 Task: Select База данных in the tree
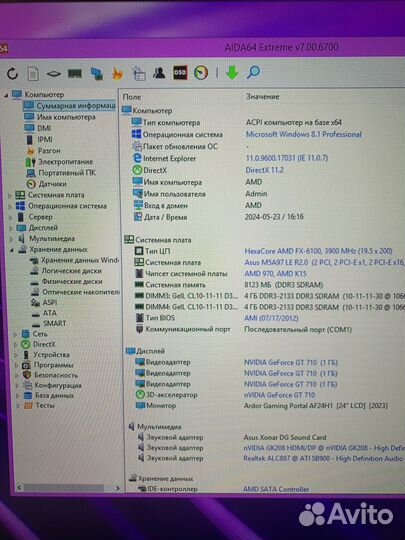[54, 395]
